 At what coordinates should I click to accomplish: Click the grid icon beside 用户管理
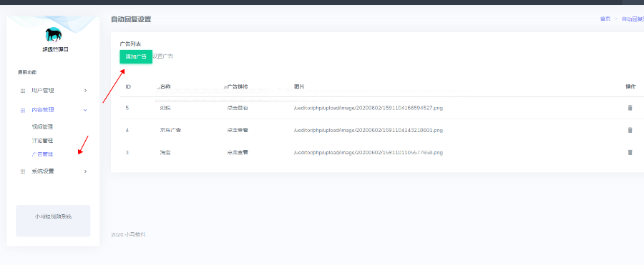pos(23,90)
